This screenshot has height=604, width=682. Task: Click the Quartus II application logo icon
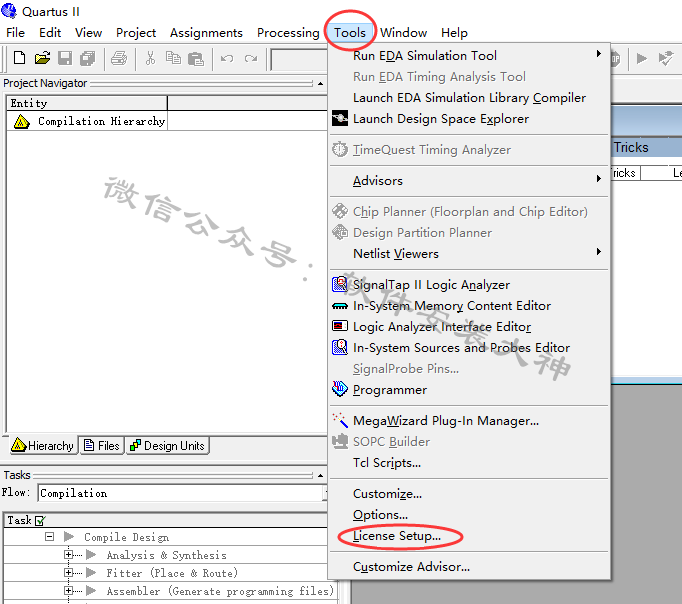9,10
